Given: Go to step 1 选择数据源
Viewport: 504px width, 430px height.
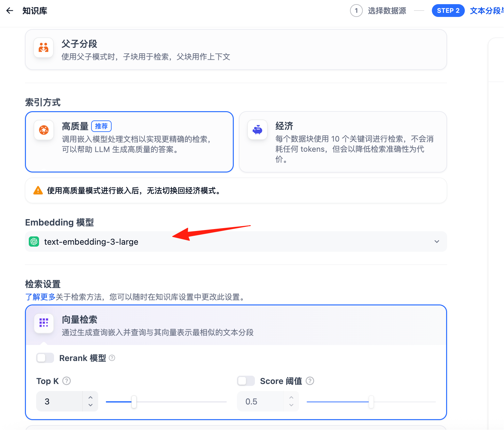Looking at the screenshot, I should tap(378, 11).
